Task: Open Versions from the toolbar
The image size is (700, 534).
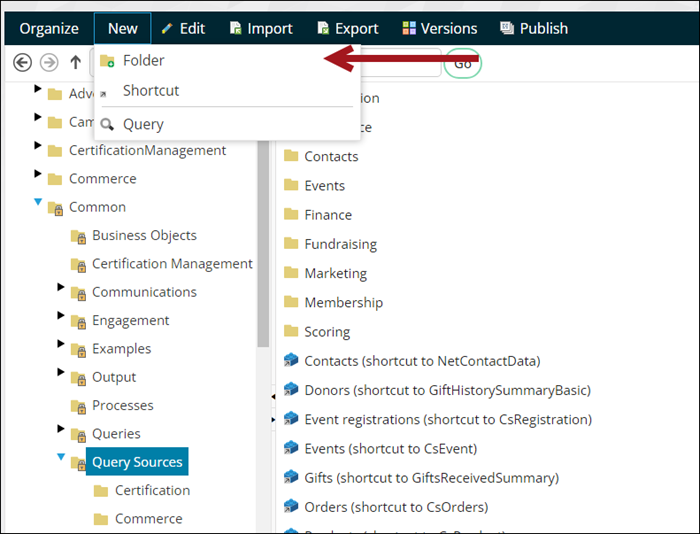Action: (x=440, y=29)
